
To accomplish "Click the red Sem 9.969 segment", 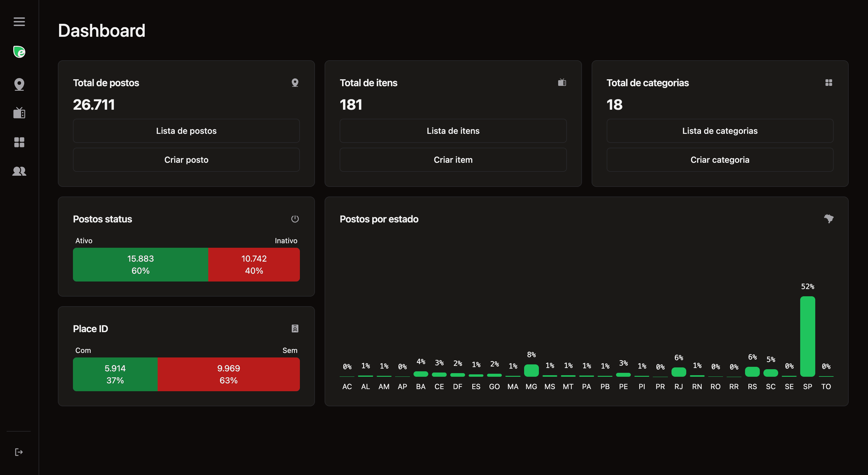I will 228,374.
